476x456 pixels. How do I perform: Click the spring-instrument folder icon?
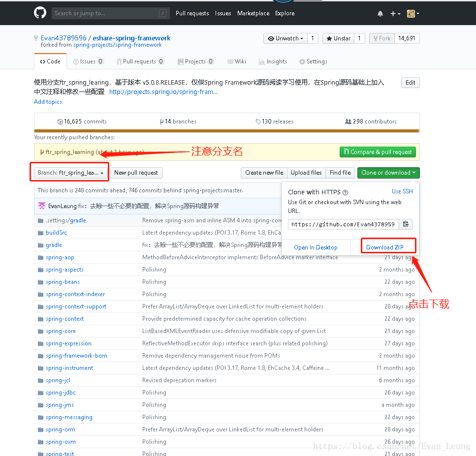click(x=40, y=368)
